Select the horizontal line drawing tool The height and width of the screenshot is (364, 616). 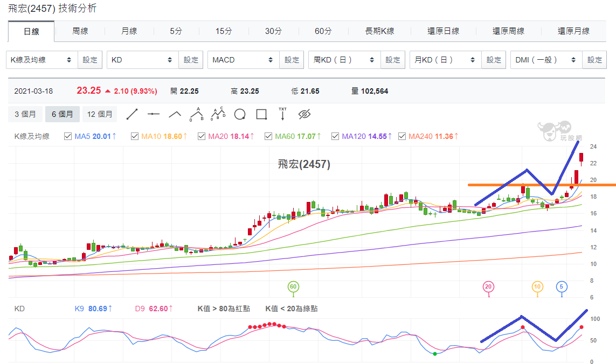153,114
